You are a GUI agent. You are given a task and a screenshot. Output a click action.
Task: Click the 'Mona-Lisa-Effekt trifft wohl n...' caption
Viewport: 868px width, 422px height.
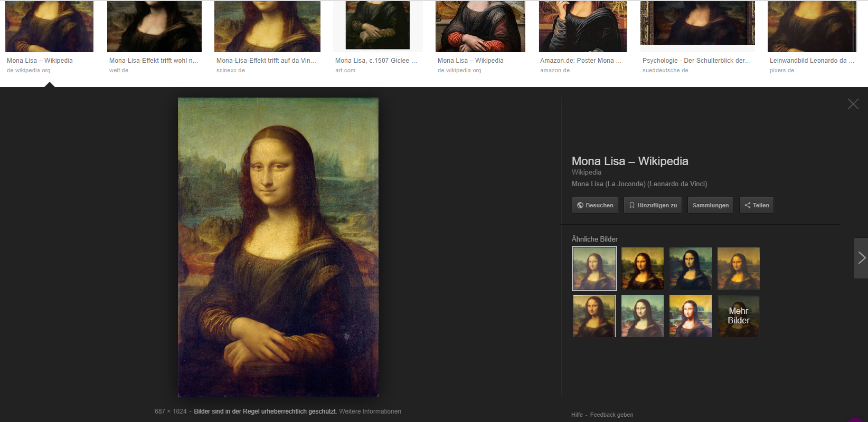tap(154, 61)
